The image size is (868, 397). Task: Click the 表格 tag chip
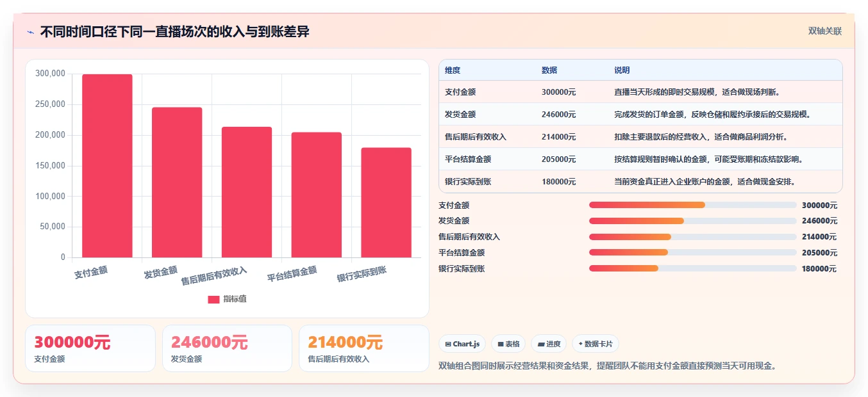tap(508, 344)
